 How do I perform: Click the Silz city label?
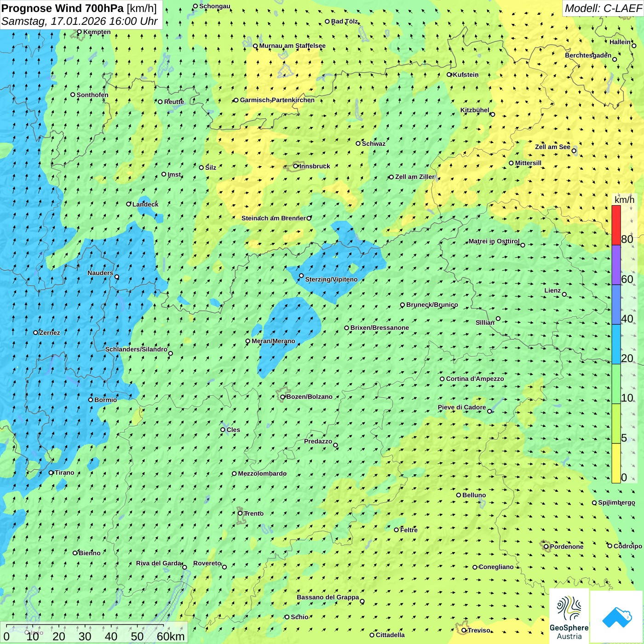[x=211, y=167]
